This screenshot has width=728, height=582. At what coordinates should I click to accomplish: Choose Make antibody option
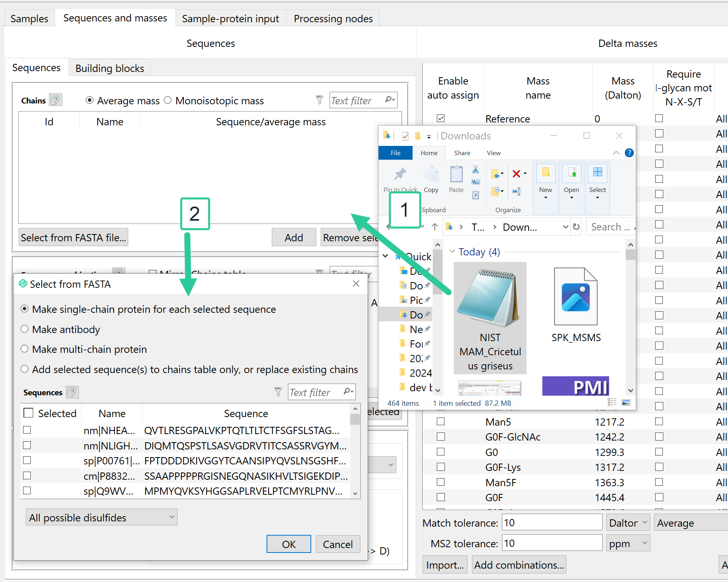coord(25,329)
